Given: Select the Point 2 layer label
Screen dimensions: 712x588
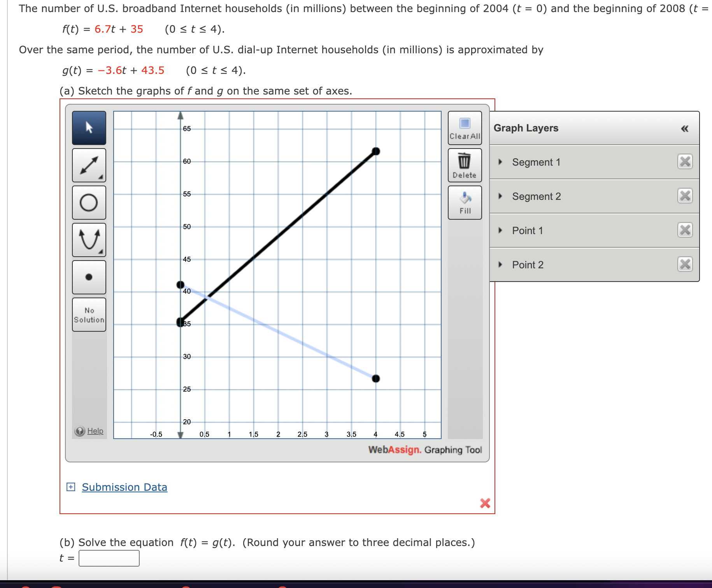Looking at the screenshot, I should tap(528, 265).
